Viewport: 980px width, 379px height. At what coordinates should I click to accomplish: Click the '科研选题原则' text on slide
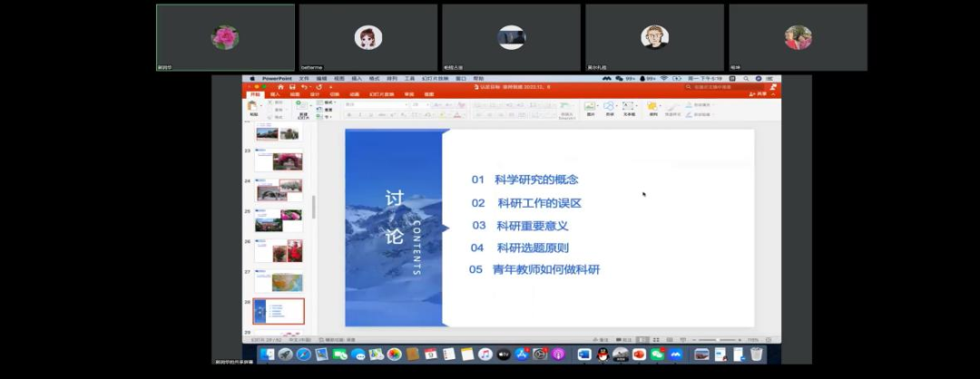pos(534,248)
